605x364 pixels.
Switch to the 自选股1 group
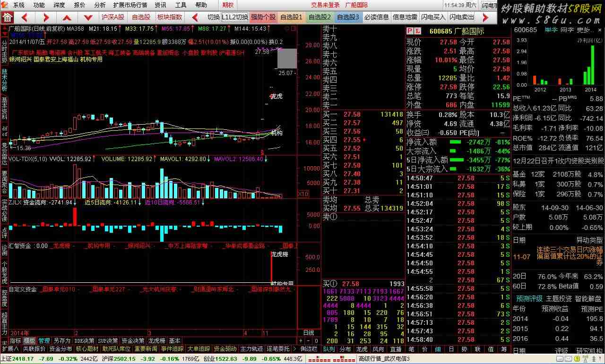[291, 17]
